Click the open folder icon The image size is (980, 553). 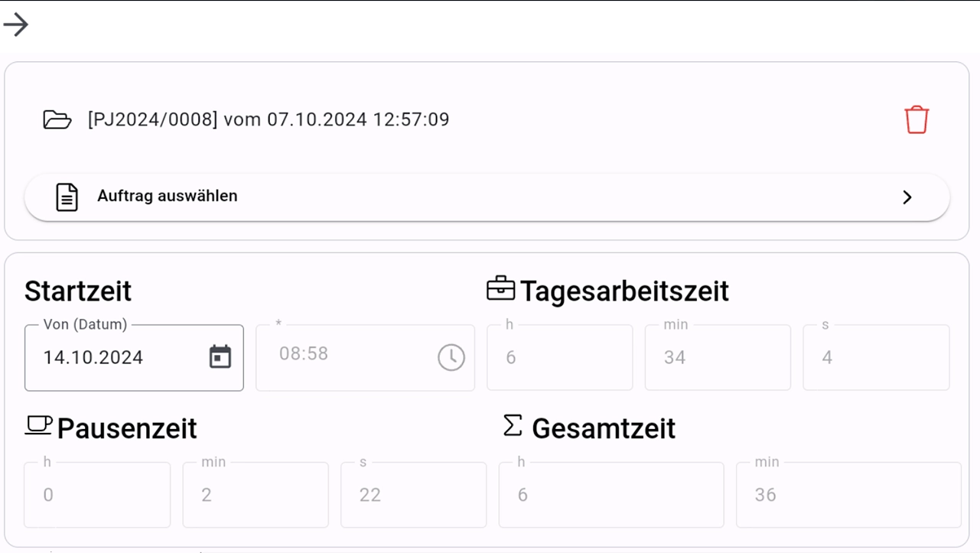(57, 119)
